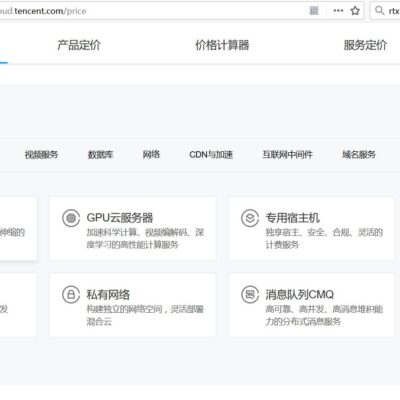Select the 视频服务 category

(x=41, y=154)
